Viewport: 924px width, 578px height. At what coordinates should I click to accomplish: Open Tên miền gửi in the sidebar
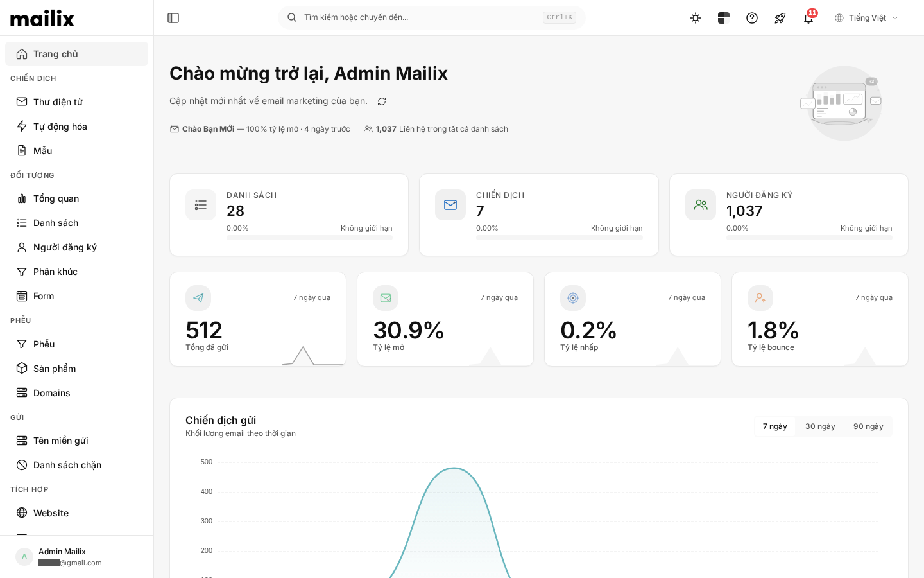(76, 441)
